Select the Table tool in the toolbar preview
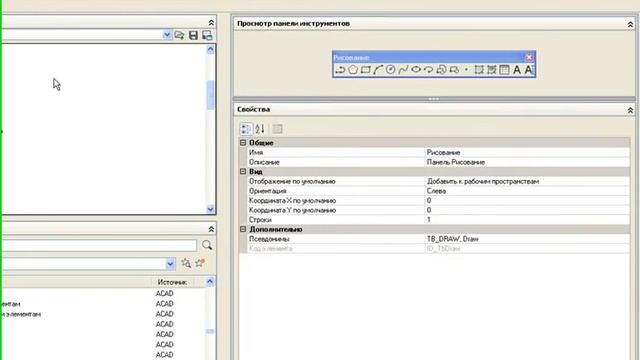640x360 pixels. (x=504, y=70)
